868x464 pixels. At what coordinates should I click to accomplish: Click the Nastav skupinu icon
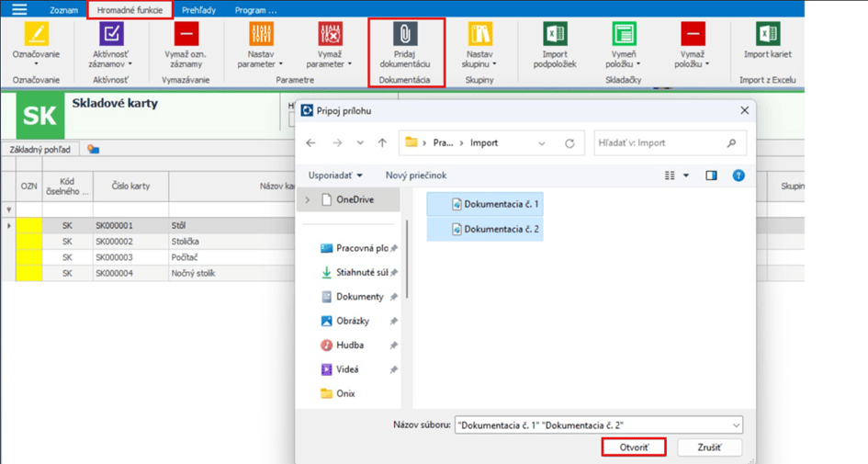pos(479,34)
